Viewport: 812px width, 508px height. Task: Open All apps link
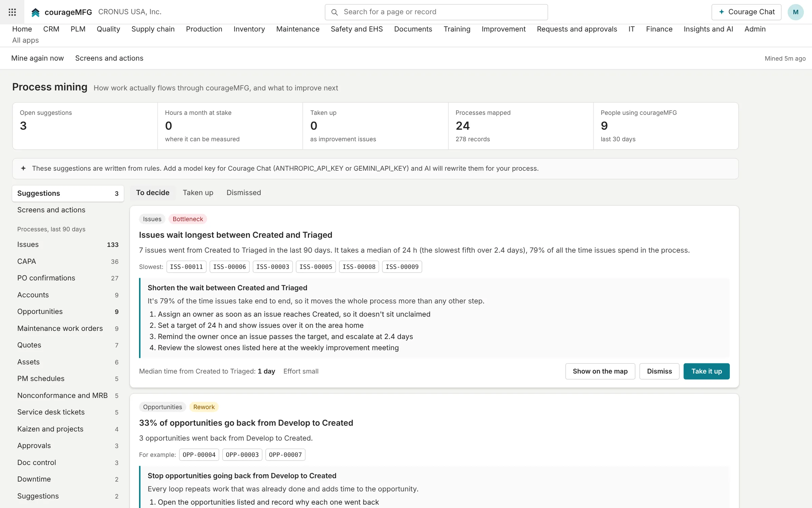[x=25, y=40]
